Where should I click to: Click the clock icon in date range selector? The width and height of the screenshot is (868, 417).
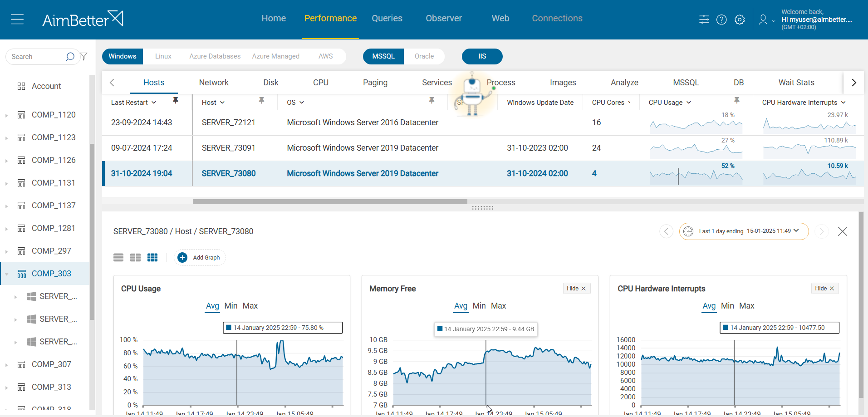(688, 231)
